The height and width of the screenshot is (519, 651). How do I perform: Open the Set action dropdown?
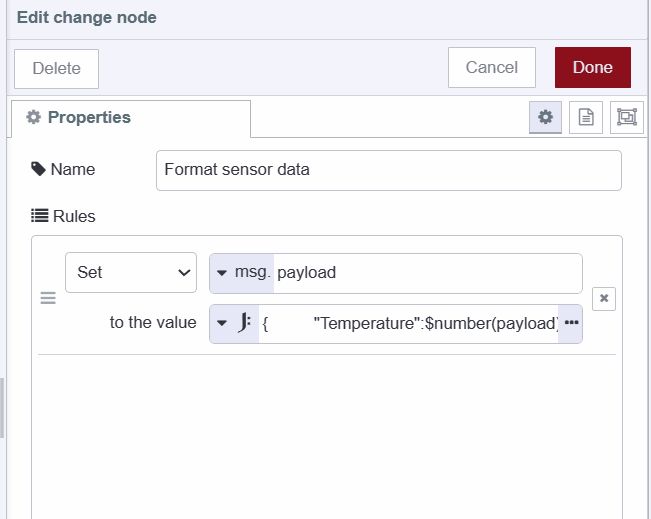coord(131,272)
